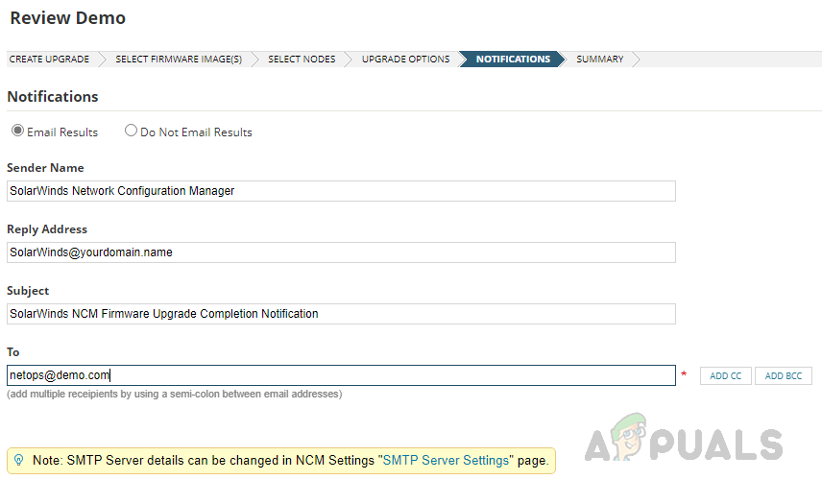This screenshot has width=822, height=504.
Task: Click the Sender Name input field
Action: pos(341,191)
